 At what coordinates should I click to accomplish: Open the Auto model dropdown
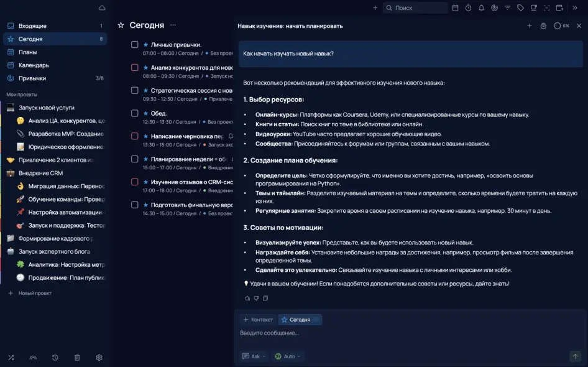[x=288, y=356]
